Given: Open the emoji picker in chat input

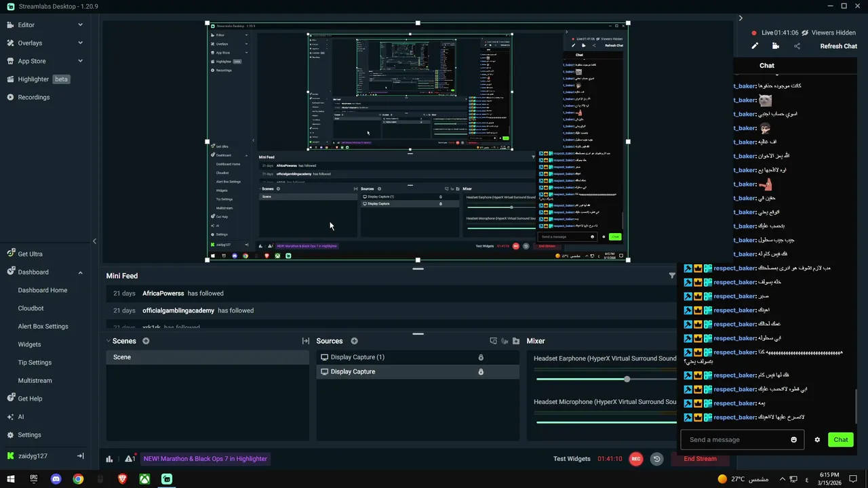Looking at the screenshot, I should pos(794,440).
